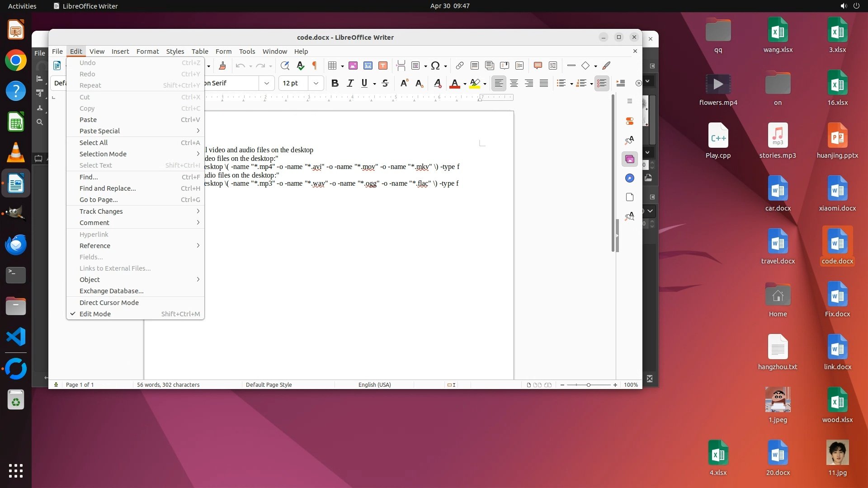Open the font size dropdown

tap(316, 83)
